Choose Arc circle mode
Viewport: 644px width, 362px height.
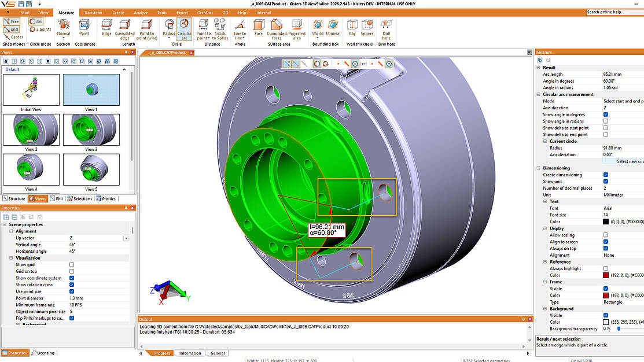click(36, 21)
